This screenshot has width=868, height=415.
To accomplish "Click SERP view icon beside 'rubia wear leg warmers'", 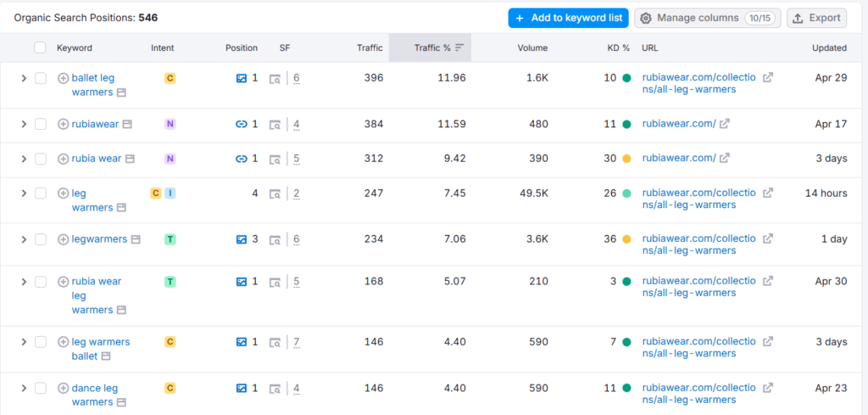I will coord(121,311).
